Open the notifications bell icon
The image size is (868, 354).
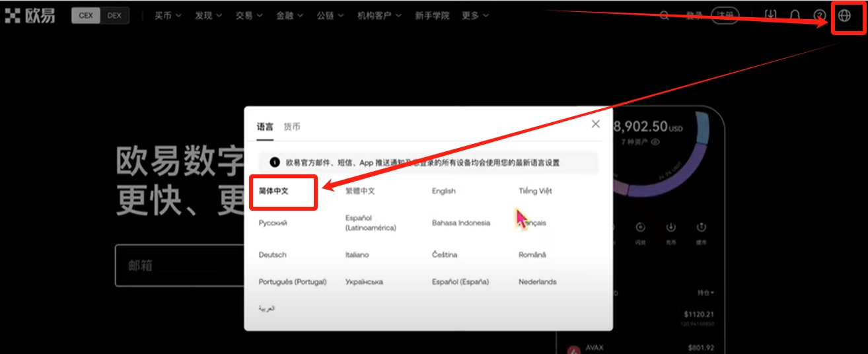(x=795, y=15)
